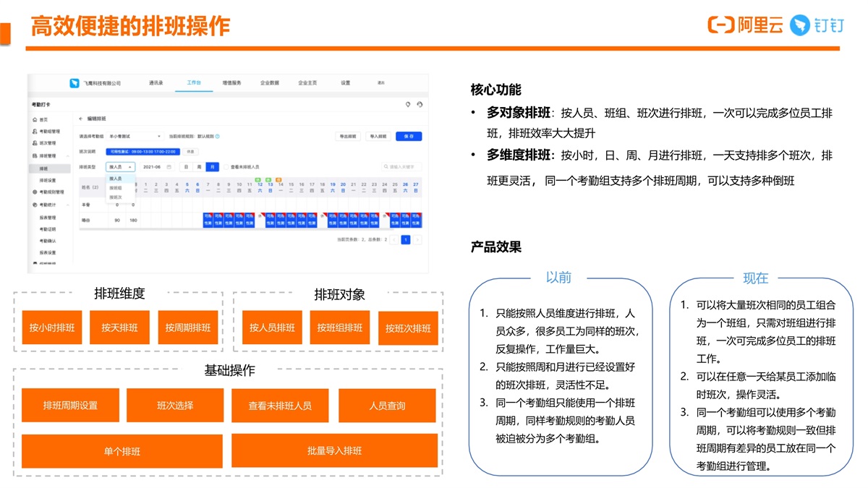The image size is (868, 488).
Task: Click the 首页 home icon in sidebar
Action: pyautogui.click(x=35, y=119)
